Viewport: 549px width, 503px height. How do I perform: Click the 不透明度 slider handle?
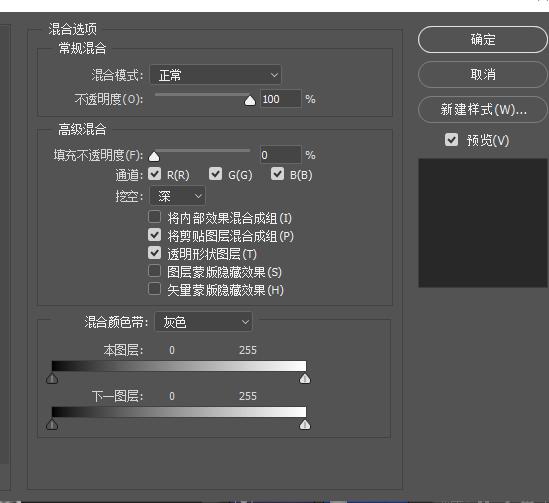point(250,101)
